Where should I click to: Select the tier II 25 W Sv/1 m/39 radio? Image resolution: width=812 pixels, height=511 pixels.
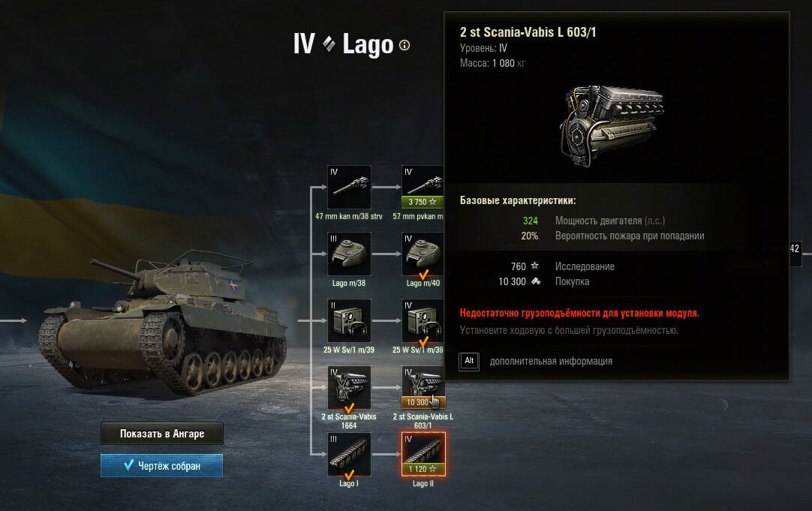coord(349,320)
